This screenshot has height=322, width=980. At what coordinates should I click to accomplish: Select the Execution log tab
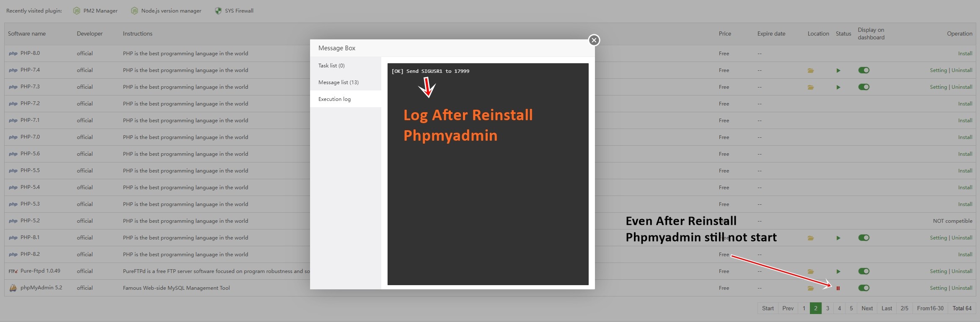(x=346, y=99)
